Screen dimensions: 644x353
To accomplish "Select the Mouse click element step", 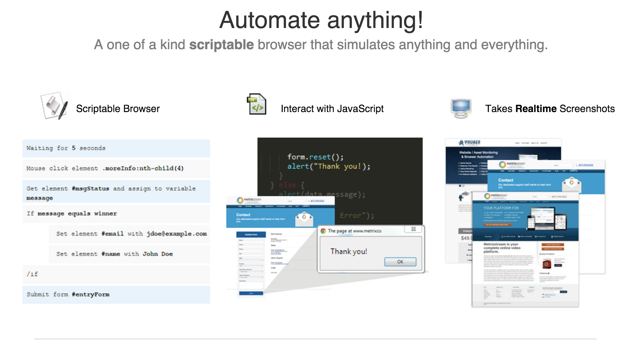I will (x=116, y=168).
